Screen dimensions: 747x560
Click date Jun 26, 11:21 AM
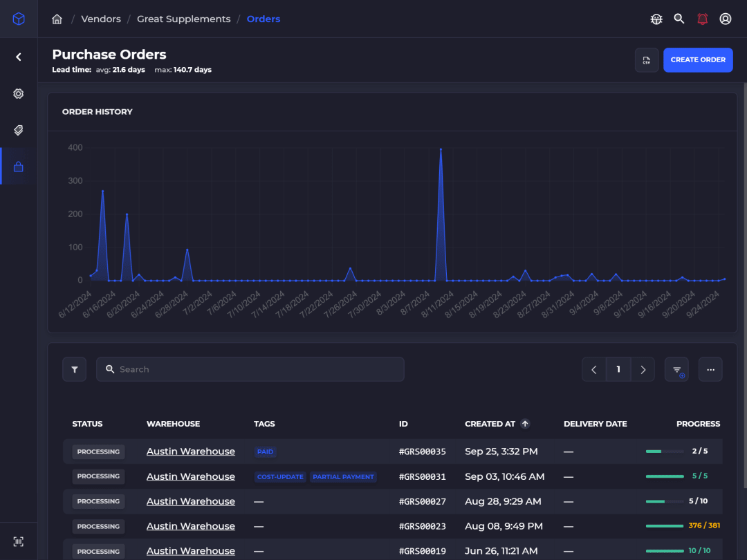[x=501, y=551]
